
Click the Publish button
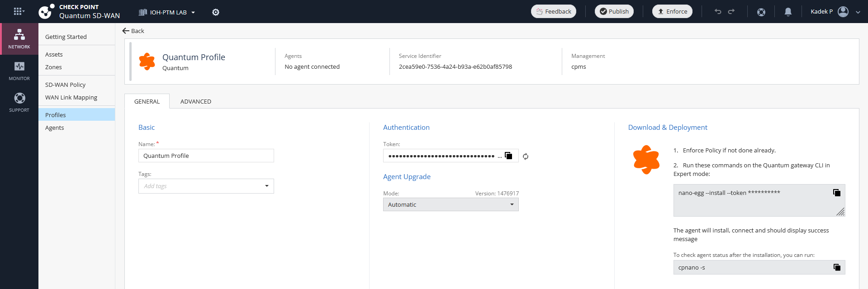coord(614,12)
